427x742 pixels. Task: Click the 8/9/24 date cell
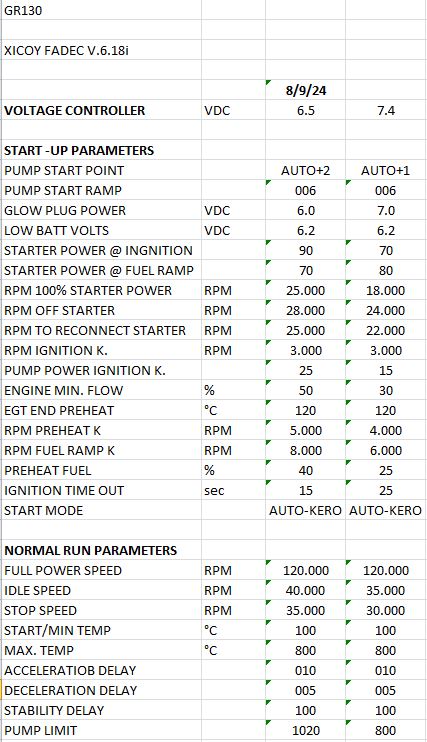[305, 90]
